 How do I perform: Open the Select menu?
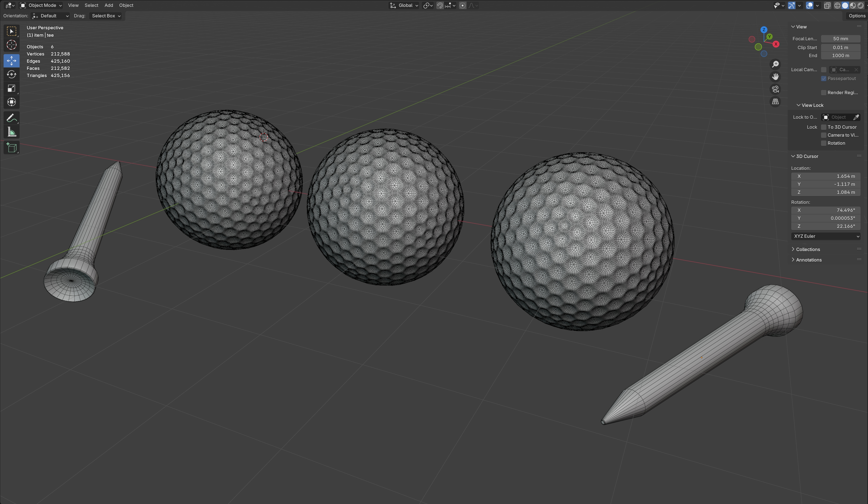[x=91, y=5]
